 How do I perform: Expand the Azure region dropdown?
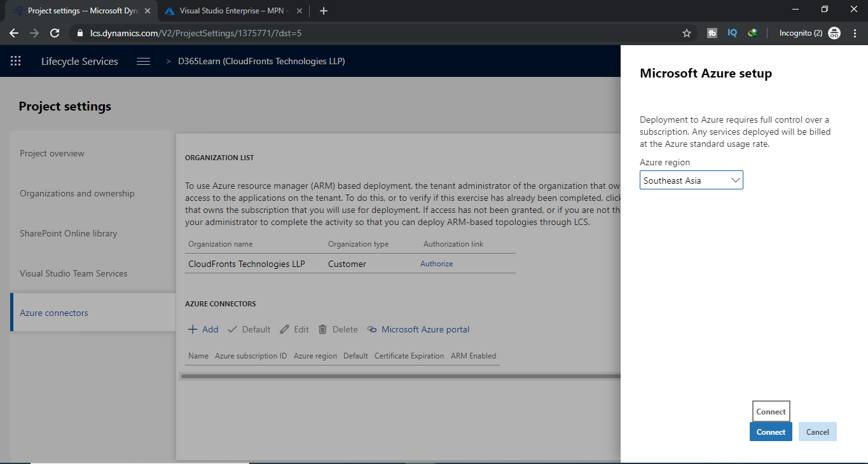(691, 181)
